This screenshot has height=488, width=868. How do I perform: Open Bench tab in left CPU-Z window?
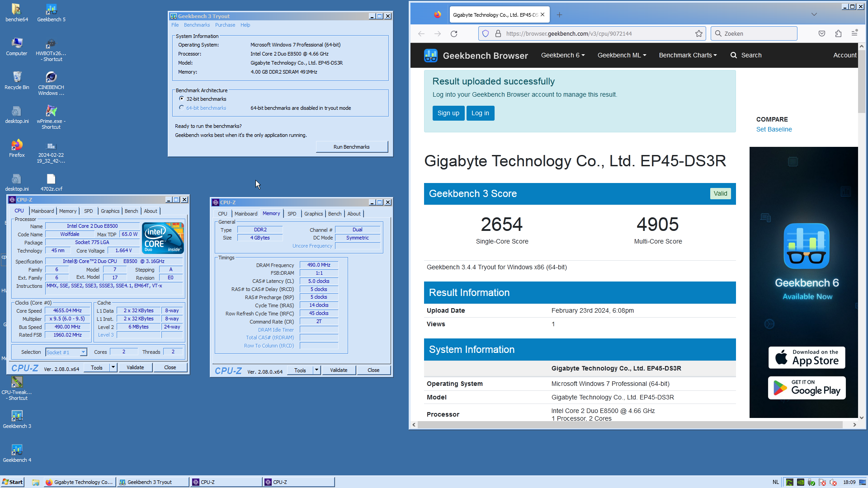pos(132,211)
